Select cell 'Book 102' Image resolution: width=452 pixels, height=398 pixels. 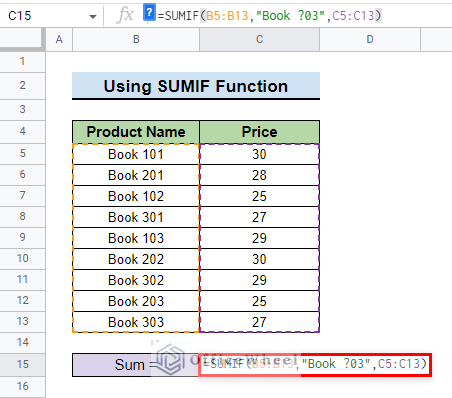[x=136, y=196]
